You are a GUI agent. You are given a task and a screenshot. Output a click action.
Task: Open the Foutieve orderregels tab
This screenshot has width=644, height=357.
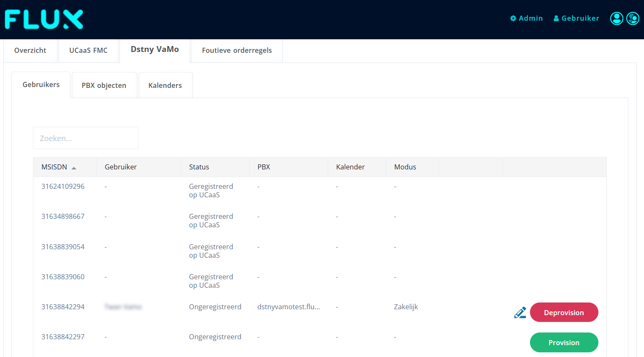[237, 50]
